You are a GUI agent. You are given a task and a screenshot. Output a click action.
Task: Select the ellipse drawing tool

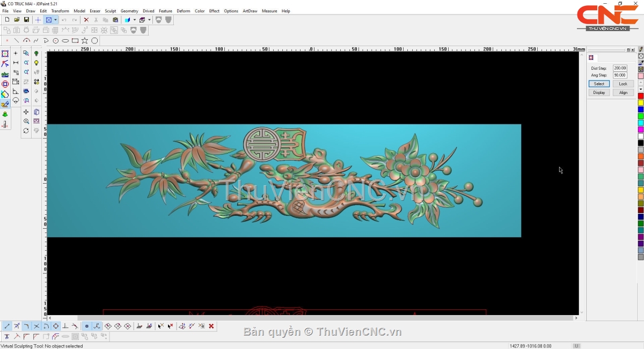[65, 41]
